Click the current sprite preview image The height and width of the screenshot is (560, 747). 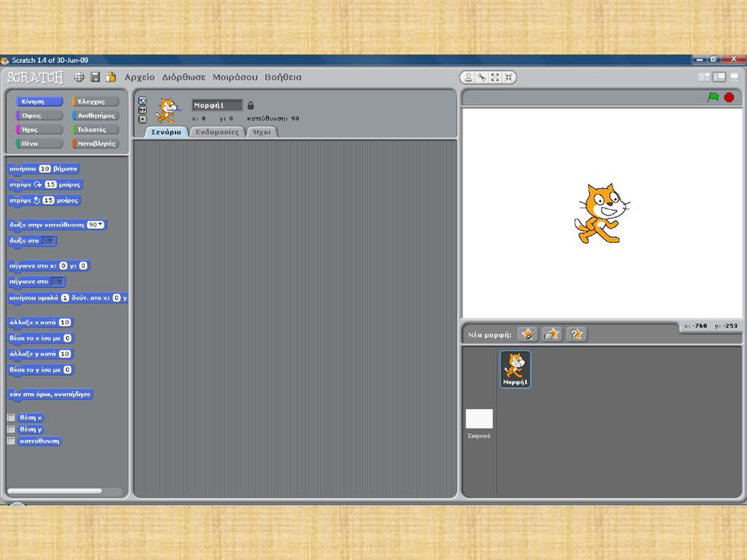[167, 110]
